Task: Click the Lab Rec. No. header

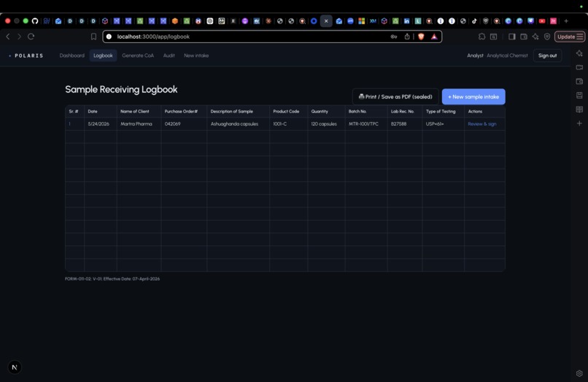Action: tap(403, 112)
